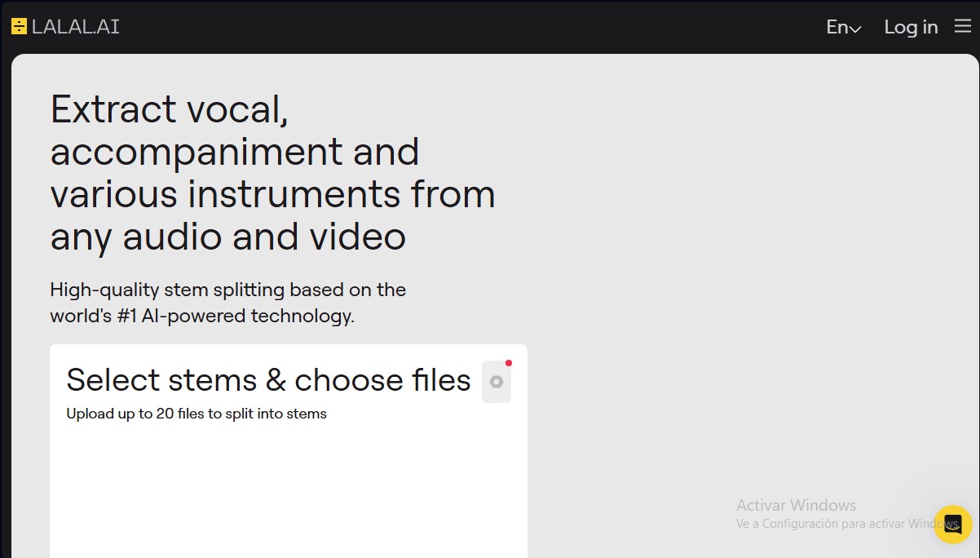980x558 pixels.
Task: Open the yellow WS chat widget bubble
Action: pos(951,525)
